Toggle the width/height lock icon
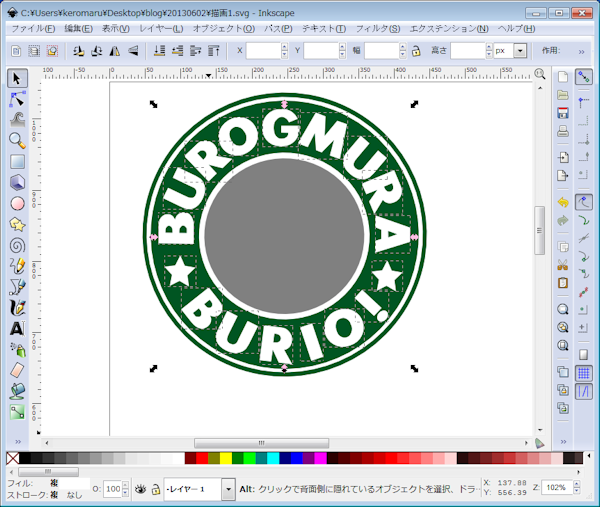This screenshot has width=600, height=507. tap(416, 51)
